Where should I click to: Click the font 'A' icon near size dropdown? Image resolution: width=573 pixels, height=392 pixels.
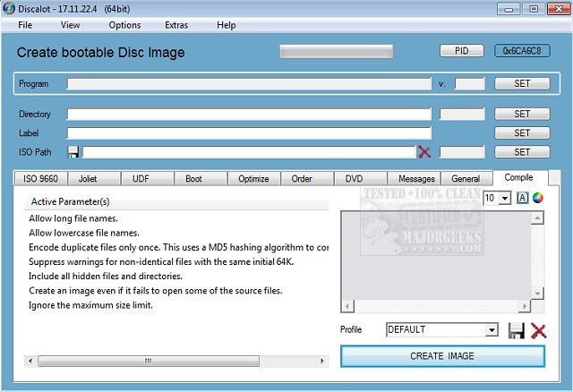click(x=522, y=198)
